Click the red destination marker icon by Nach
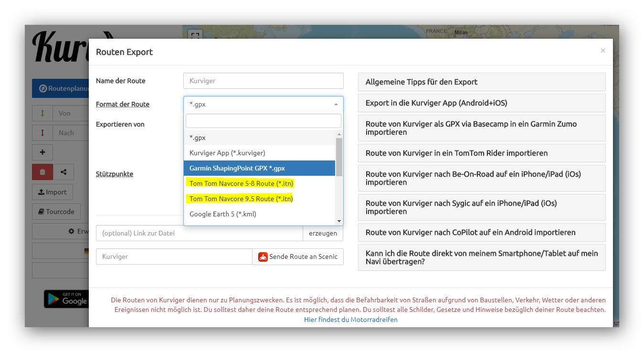The image size is (644, 352). point(42,133)
